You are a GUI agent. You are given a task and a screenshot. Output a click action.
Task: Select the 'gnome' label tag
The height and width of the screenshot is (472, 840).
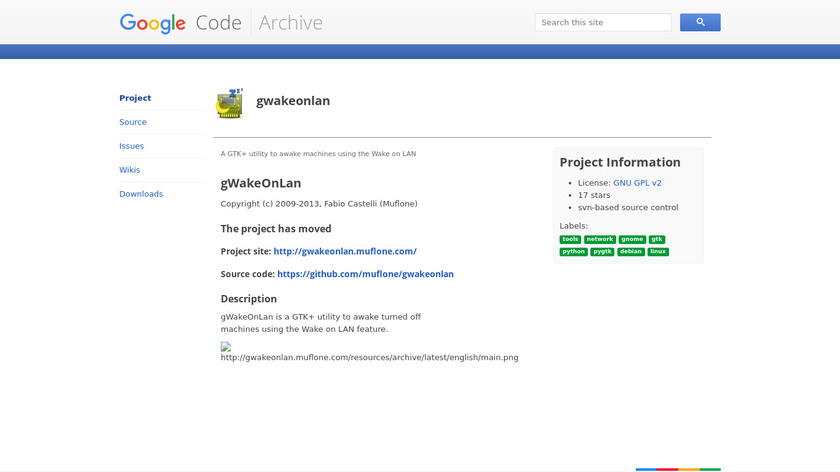[632, 239]
